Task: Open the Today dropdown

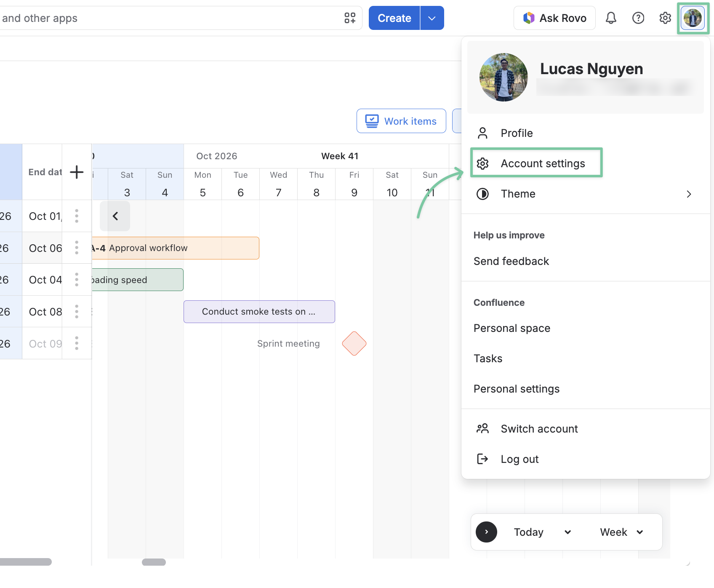Action: click(542, 532)
